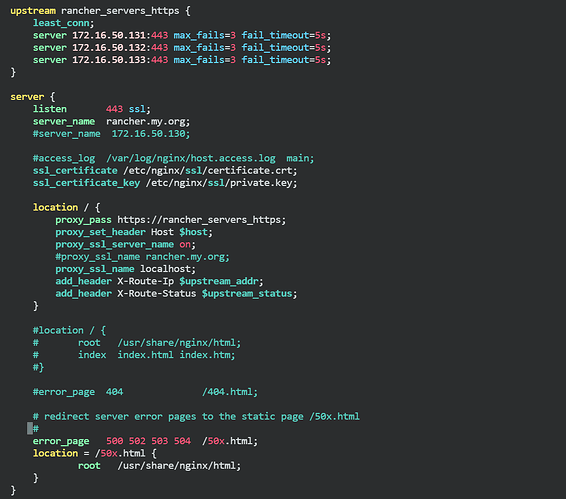
Task: Click the commented error_page 404 line
Action: (x=145, y=392)
